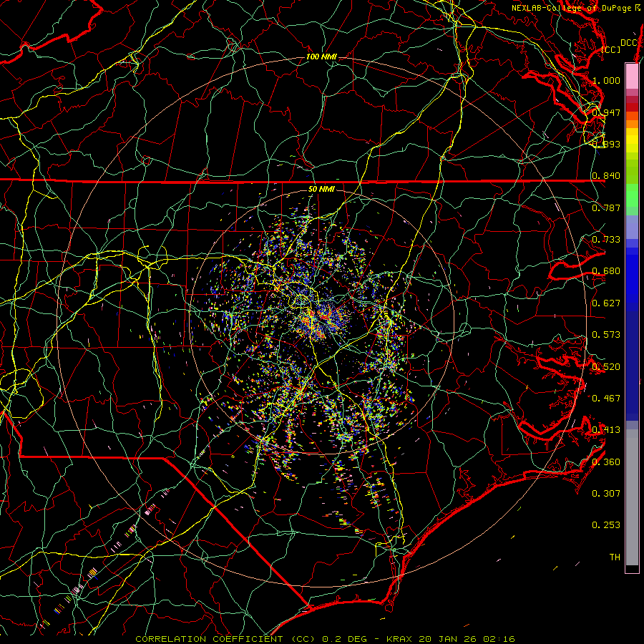
Task: Click the 50 NMI range ring label
Action: click(321, 189)
